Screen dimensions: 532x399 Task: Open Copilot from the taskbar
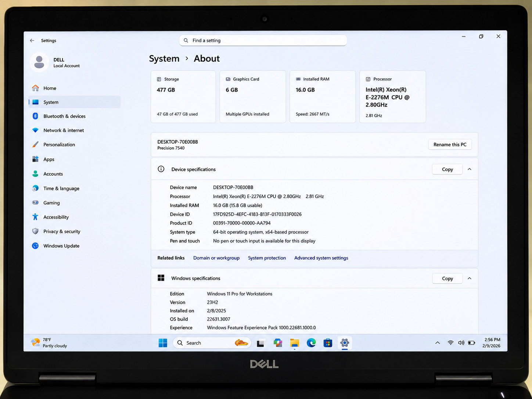click(278, 343)
